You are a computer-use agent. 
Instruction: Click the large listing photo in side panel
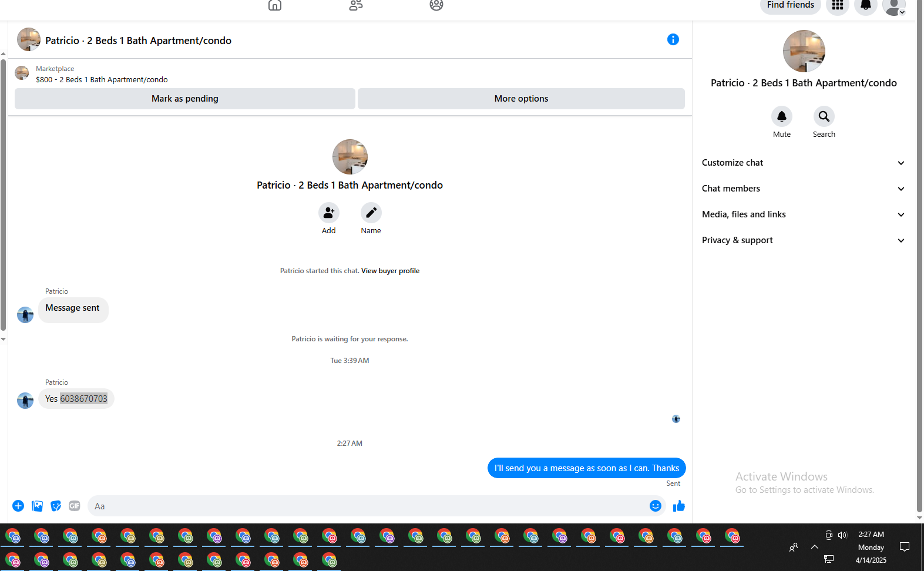pos(804,51)
